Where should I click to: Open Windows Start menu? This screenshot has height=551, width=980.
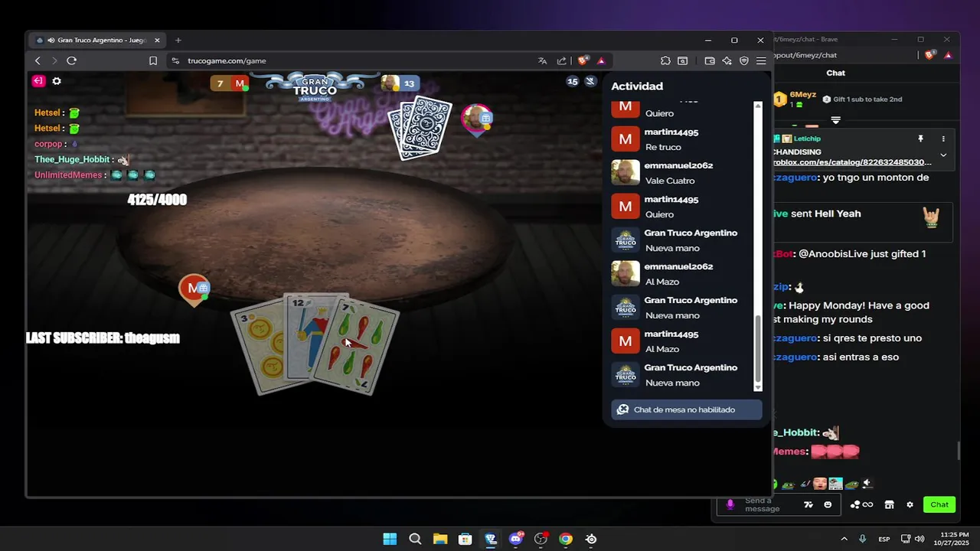390,539
